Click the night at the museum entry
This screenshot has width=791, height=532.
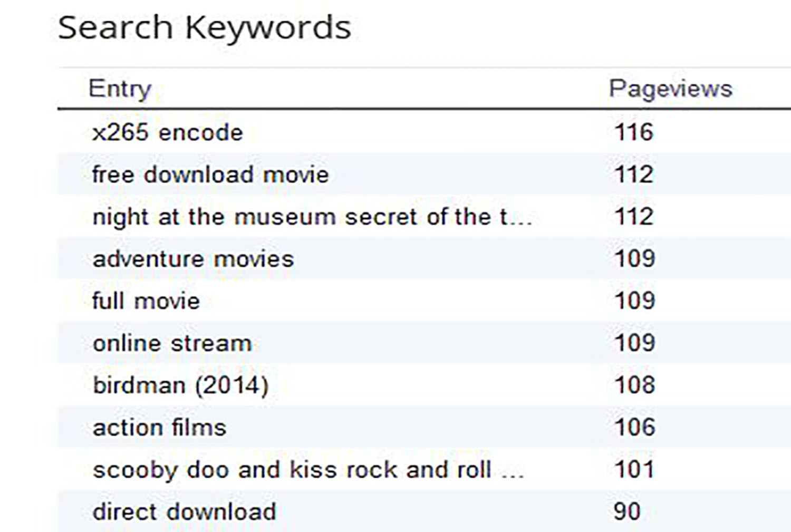pyautogui.click(x=312, y=217)
